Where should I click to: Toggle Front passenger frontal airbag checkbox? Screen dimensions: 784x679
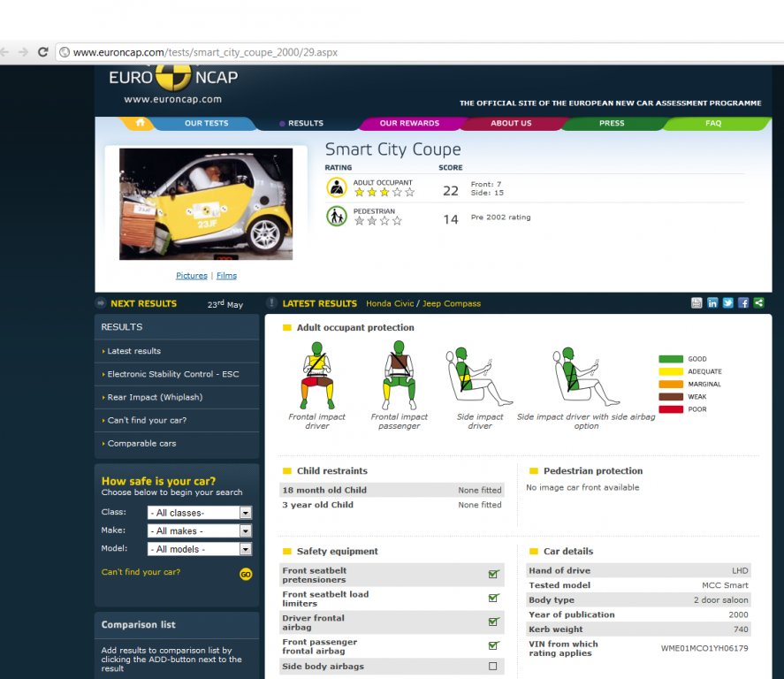pos(493,645)
